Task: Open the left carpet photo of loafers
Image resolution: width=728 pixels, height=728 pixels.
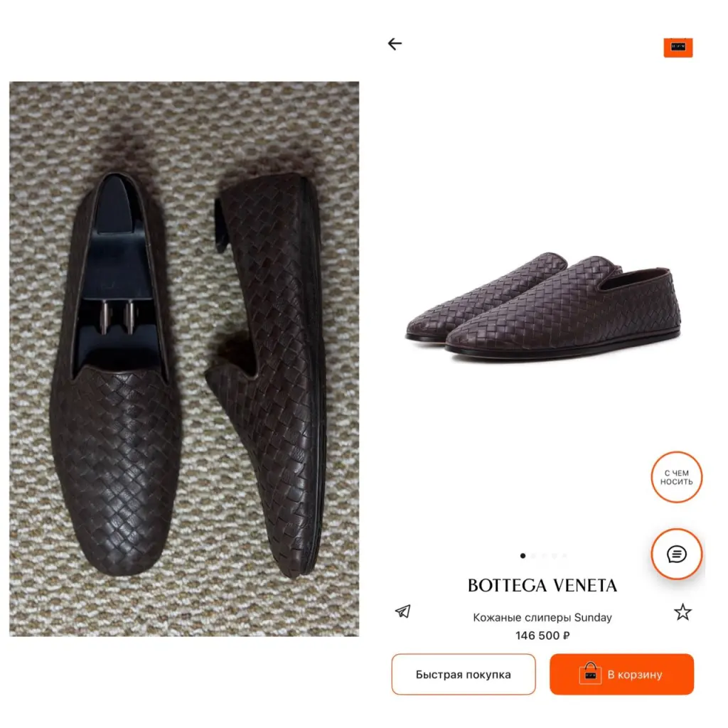Action: (184, 358)
